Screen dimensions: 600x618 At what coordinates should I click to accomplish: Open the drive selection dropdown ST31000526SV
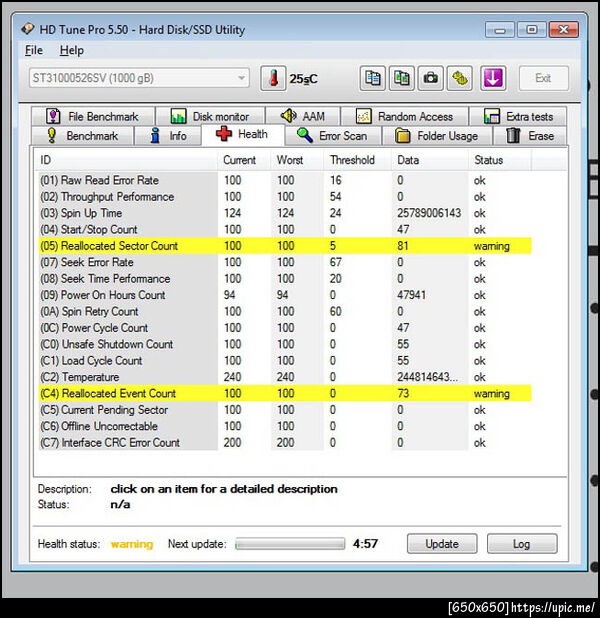pos(139,78)
